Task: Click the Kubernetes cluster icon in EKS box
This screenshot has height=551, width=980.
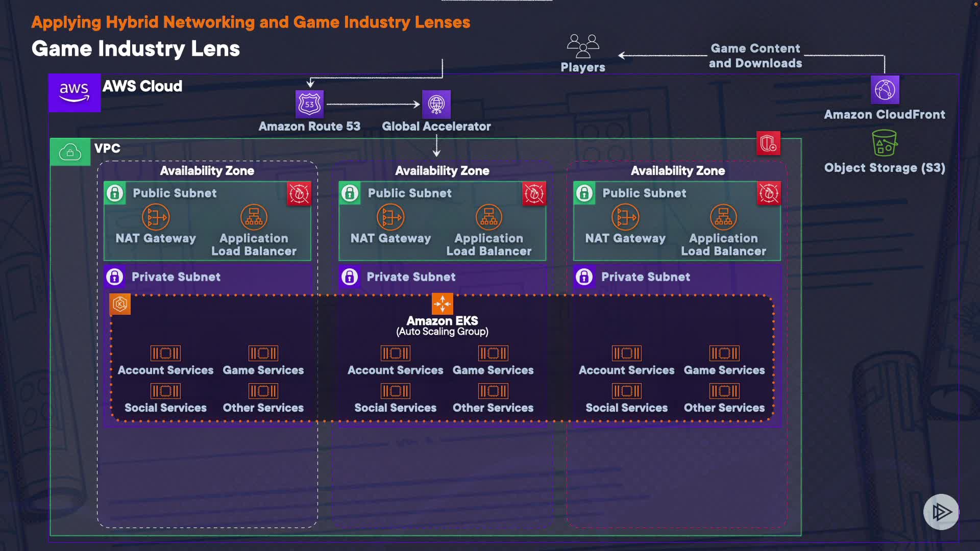Action: click(x=120, y=304)
